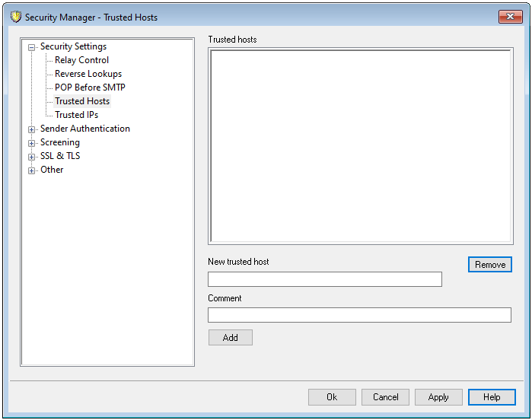Focus the New trusted host field
532x420 pixels.
324,279
